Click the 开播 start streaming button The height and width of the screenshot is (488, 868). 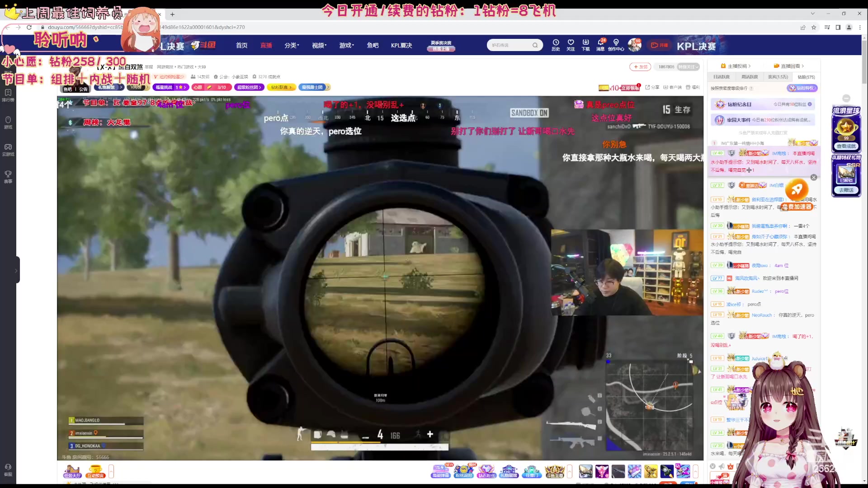(660, 45)
